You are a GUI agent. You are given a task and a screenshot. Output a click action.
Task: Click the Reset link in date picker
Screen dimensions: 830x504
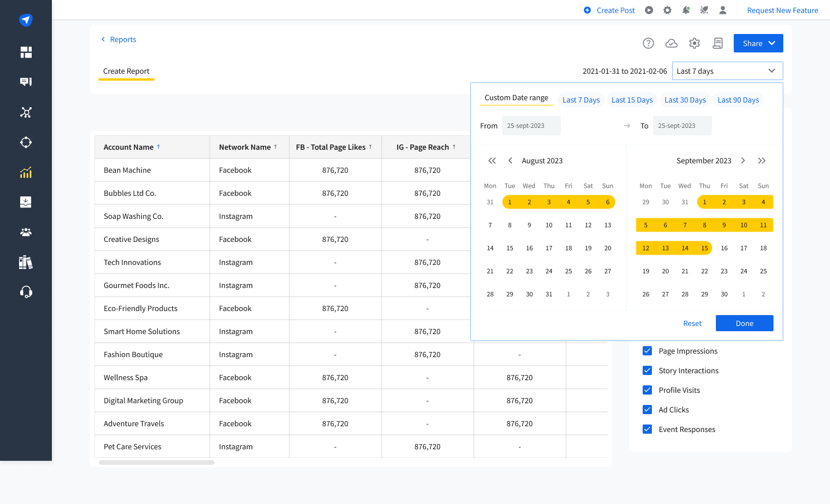coord(692,324)
